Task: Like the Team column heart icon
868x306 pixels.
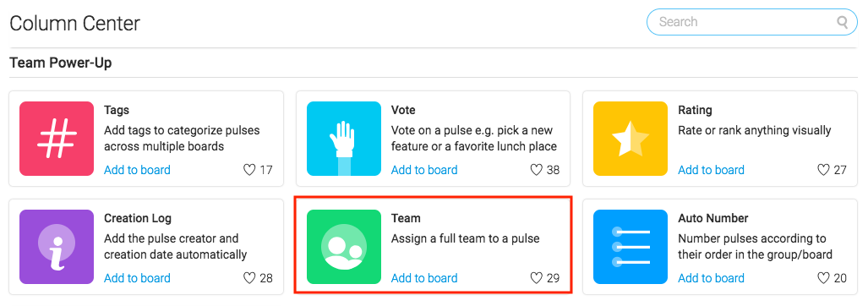Action: [x=537, y=278]
